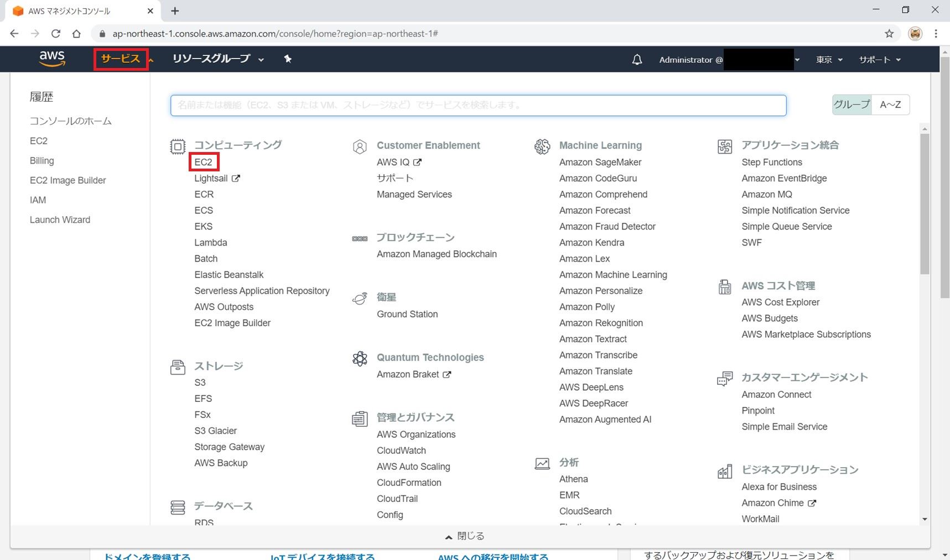Open Billing from history list
Image resolution: width=950 pixels, height=560 pixels.
41,161
